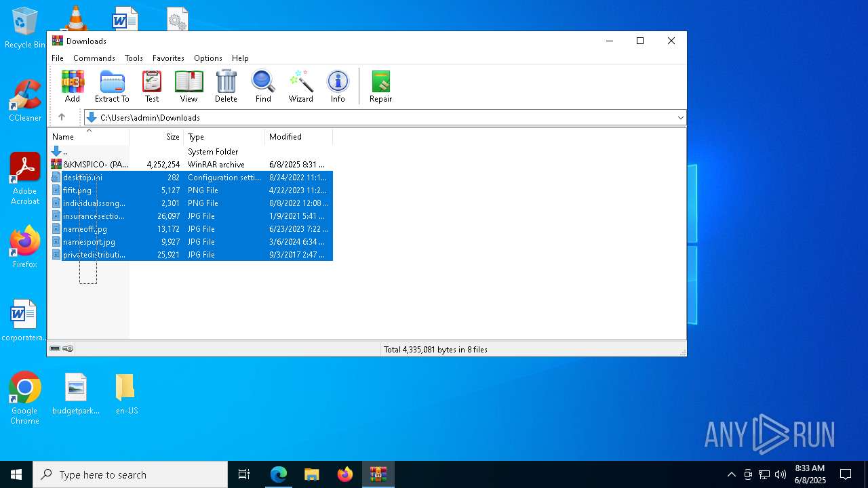Select the insurancesectio JPG file row
The image size is (868, 488).
[x=191, y=216]
